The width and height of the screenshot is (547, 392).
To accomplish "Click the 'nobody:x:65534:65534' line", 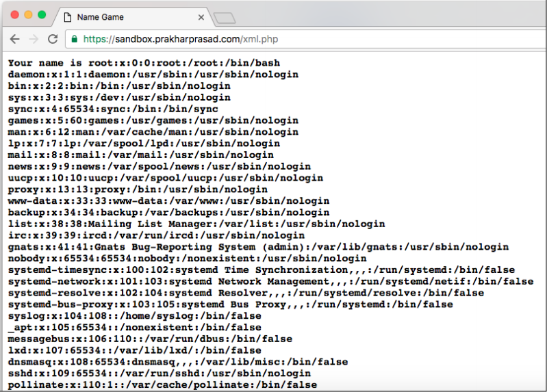I will [x=188, y=259].
